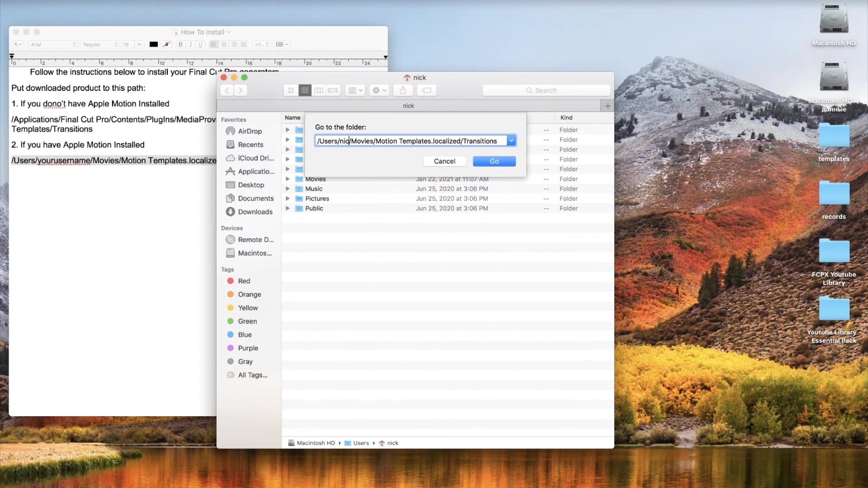Click the forward navigation arrow in Finder
The image size is (868, 488).
tap(240, 90)
